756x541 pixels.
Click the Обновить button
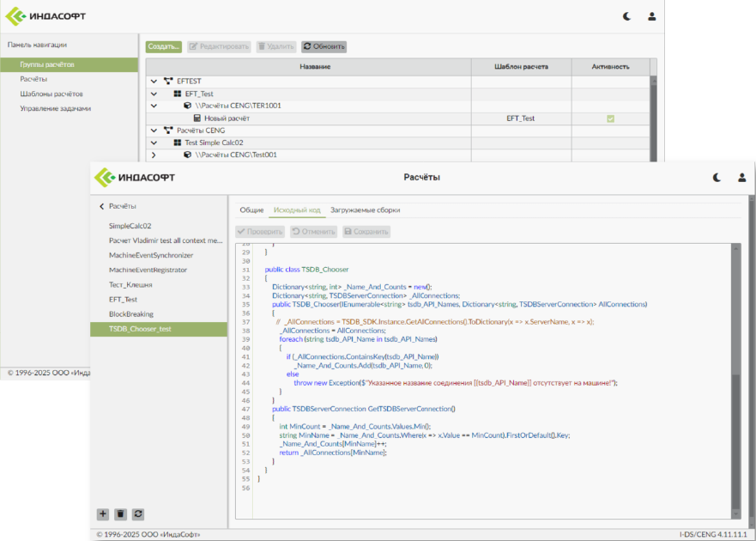coord(324,47)
